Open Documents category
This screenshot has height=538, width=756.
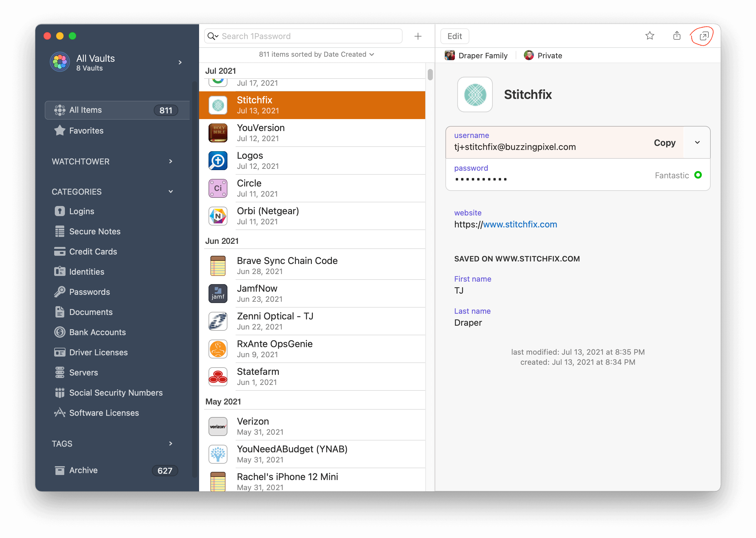click(x=83, y=312)
